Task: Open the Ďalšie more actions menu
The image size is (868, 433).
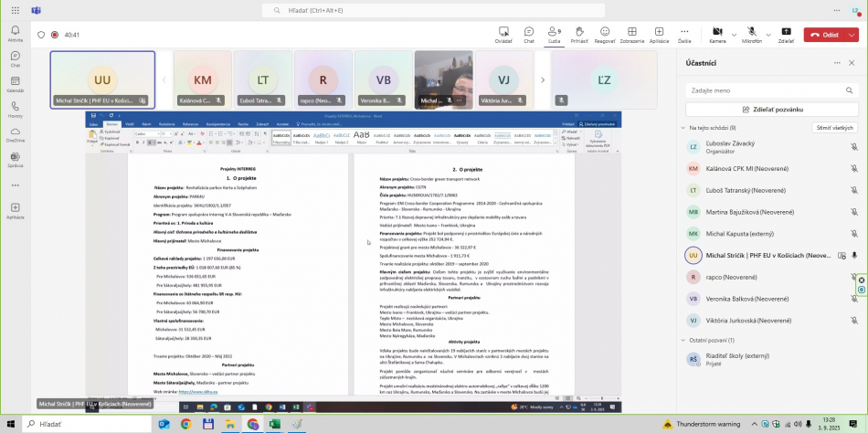Action: (684, 34)
